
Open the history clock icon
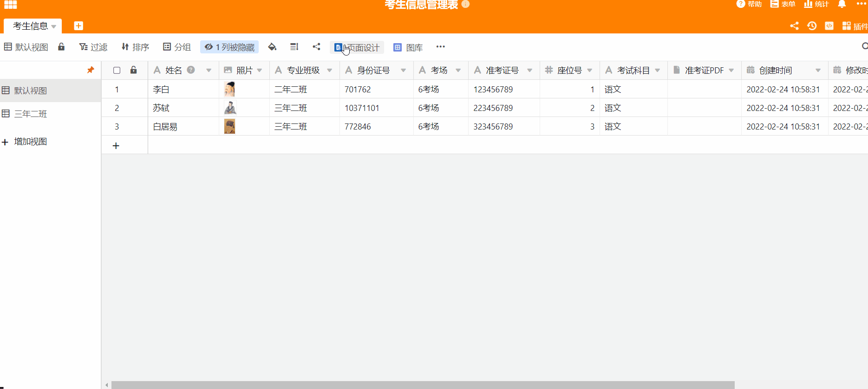point(812,26)
